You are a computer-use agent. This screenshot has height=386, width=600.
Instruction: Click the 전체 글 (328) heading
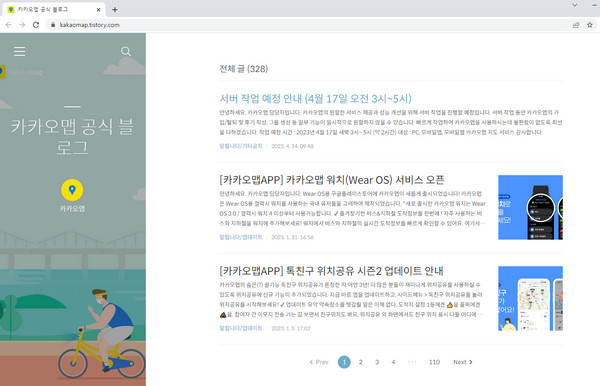pos(243,69)
